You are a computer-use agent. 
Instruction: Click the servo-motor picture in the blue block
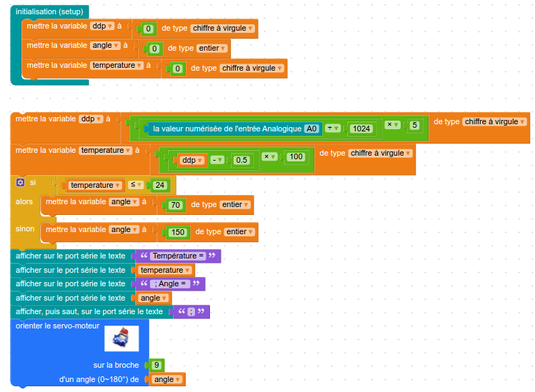[x=121, y=338]
